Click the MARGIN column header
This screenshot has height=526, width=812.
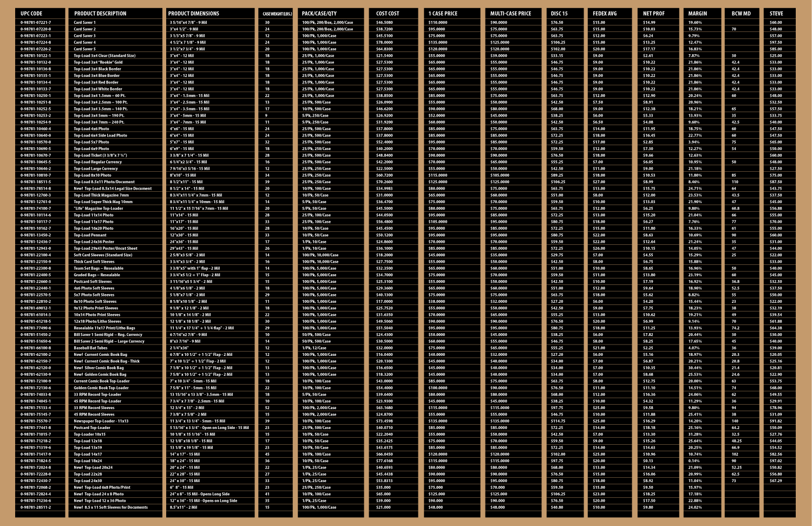pos(698,14)
